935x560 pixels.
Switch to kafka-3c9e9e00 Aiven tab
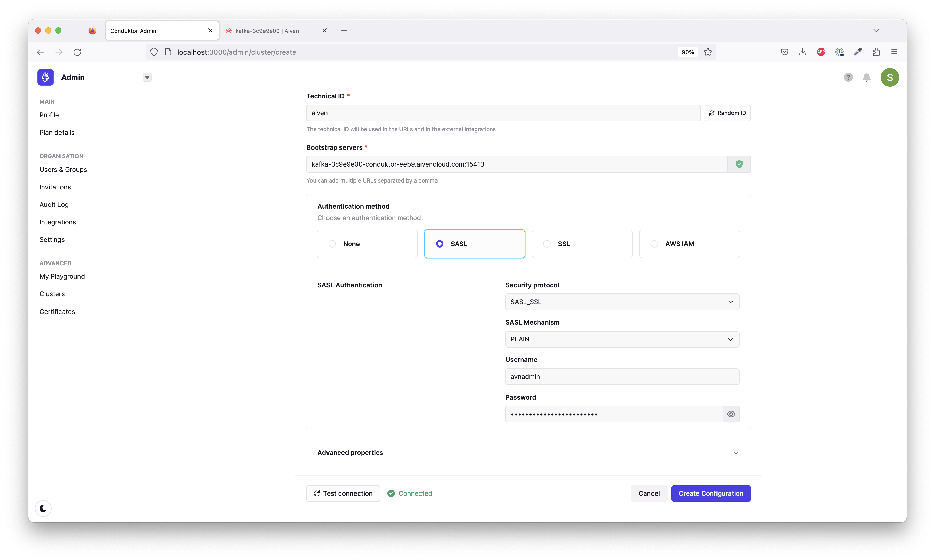276,30
